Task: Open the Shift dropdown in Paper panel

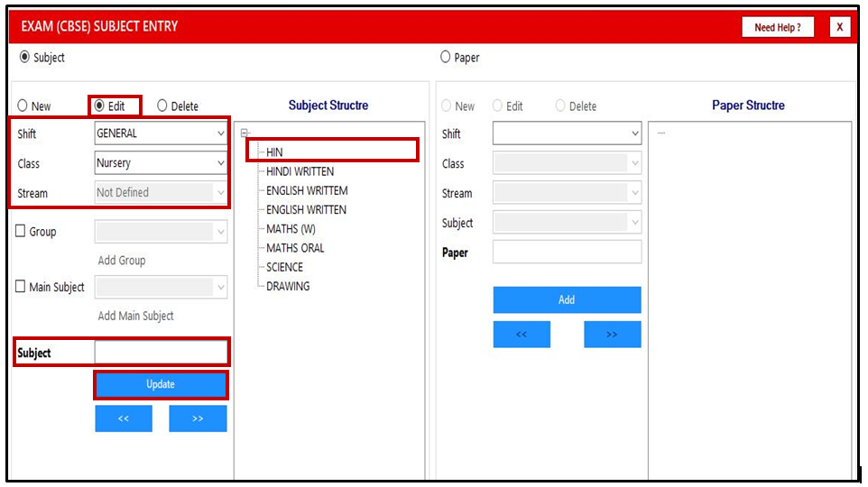Action: pyautogui.click(x=567, y=133)
